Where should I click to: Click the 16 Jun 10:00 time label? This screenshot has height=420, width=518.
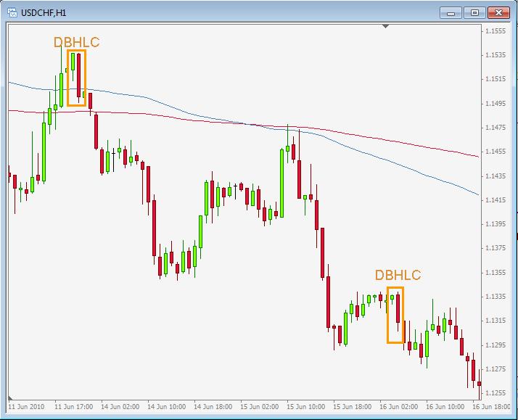(445, 406)
